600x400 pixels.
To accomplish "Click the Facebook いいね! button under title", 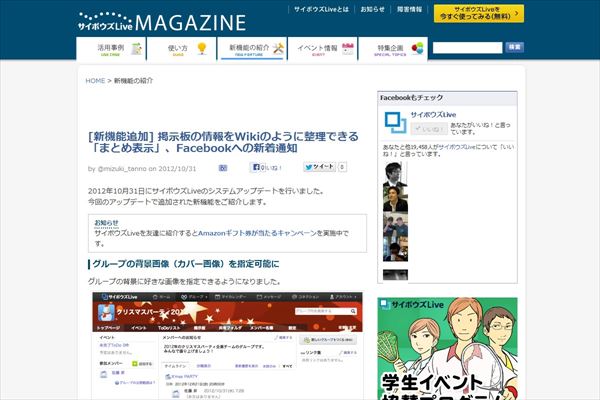I will tap(266, 167).
